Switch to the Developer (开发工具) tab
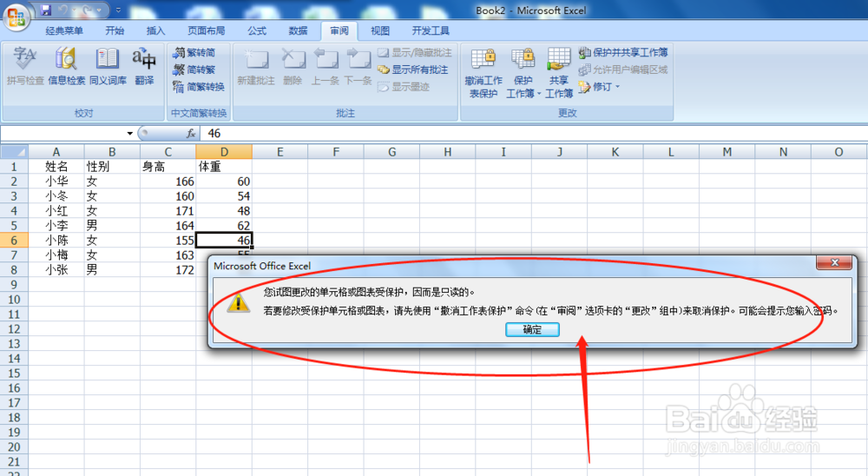This screenshot has height=476, width=868. [x=431, y=31]
